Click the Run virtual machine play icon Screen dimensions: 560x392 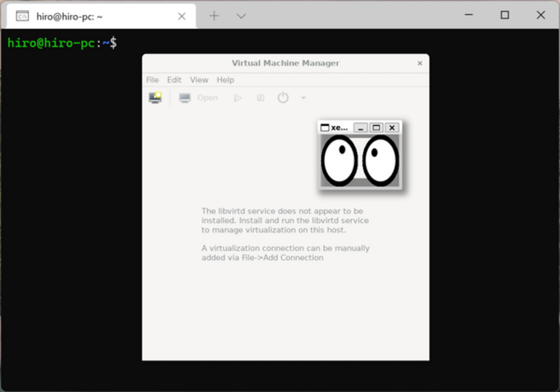237,98
